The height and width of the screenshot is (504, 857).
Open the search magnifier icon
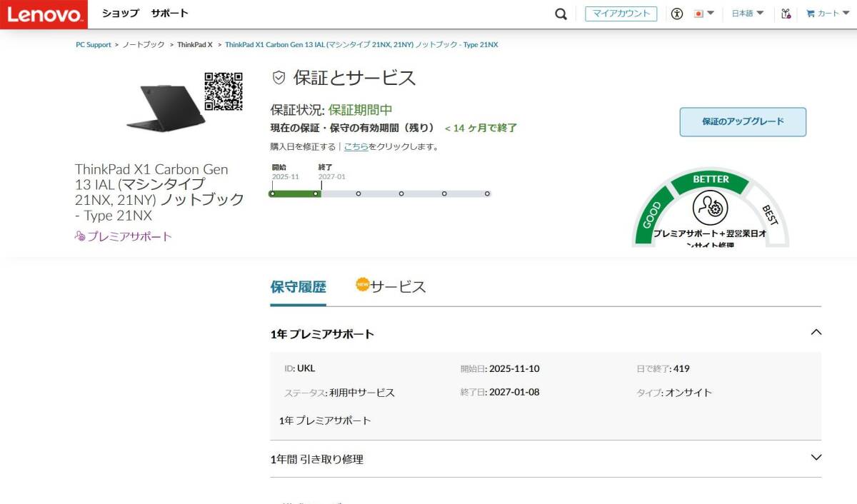click(x=561, y=14)
